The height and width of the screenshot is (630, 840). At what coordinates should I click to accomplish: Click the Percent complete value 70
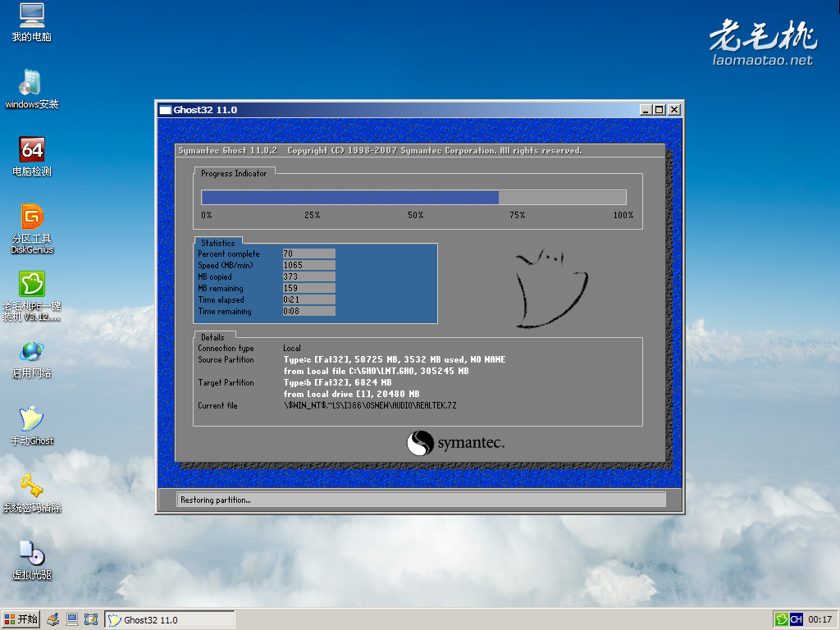[x=309, y=253]
